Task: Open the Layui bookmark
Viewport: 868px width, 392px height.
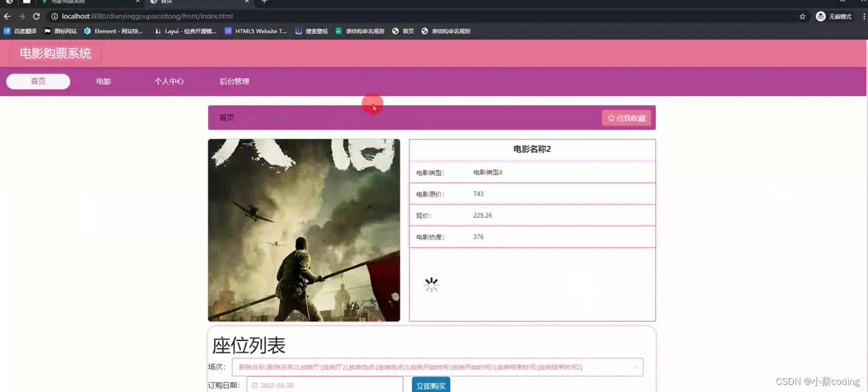Action: [x=185, y=31]
